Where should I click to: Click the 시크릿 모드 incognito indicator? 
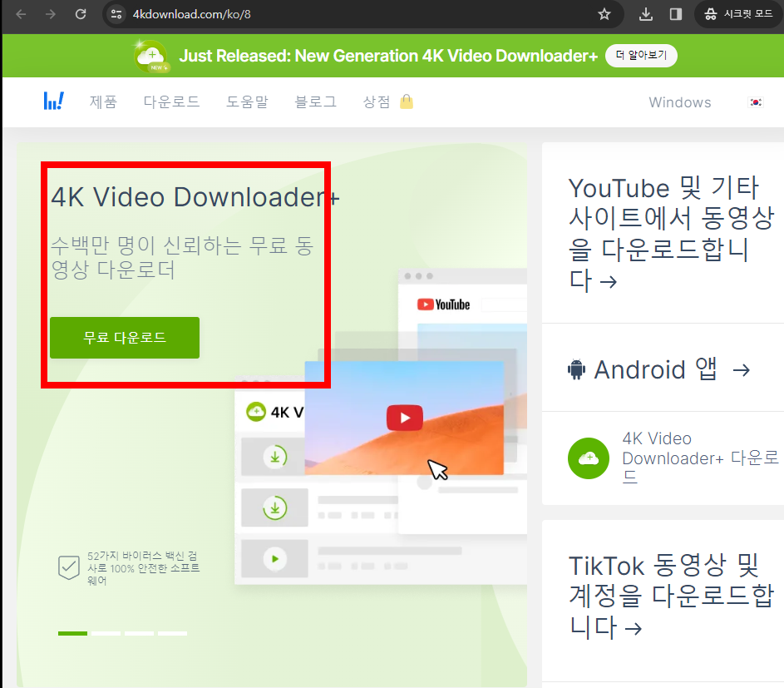[x=738, y=14]
